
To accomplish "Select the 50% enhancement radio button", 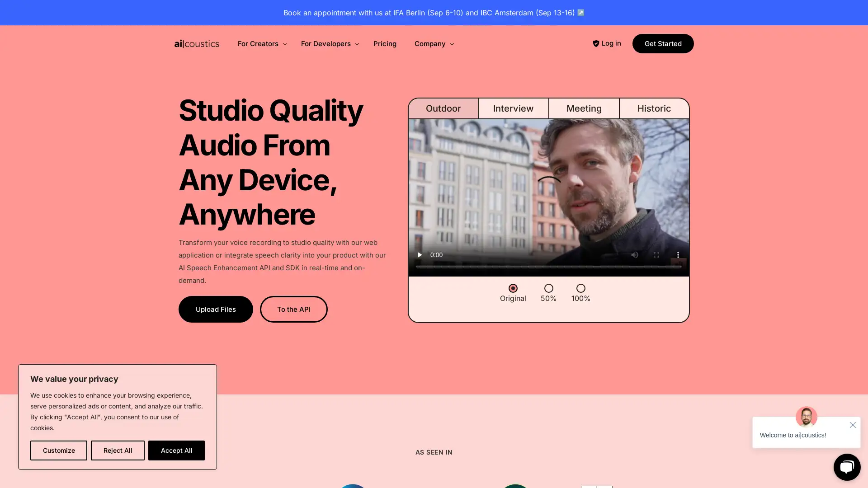I will 548,288.
